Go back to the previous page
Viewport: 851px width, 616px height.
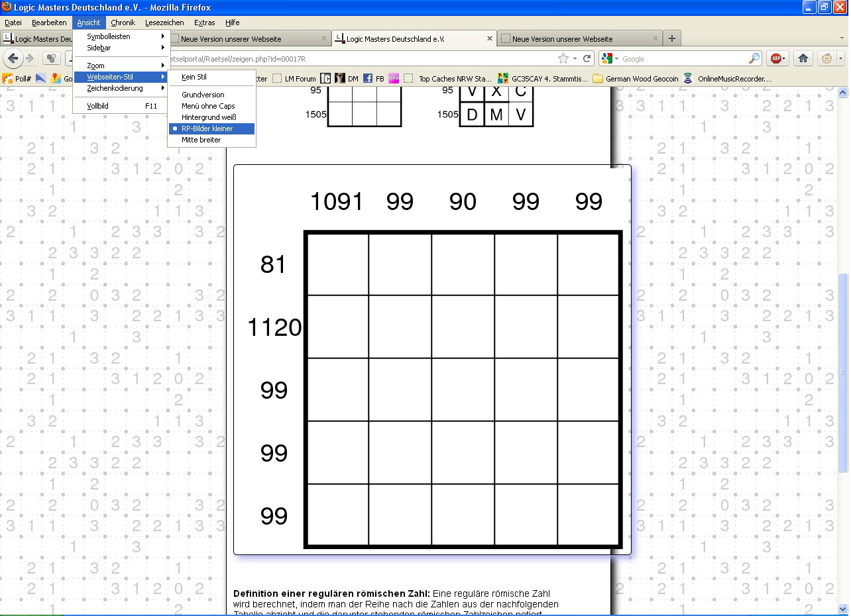click(x=13, y=58)
